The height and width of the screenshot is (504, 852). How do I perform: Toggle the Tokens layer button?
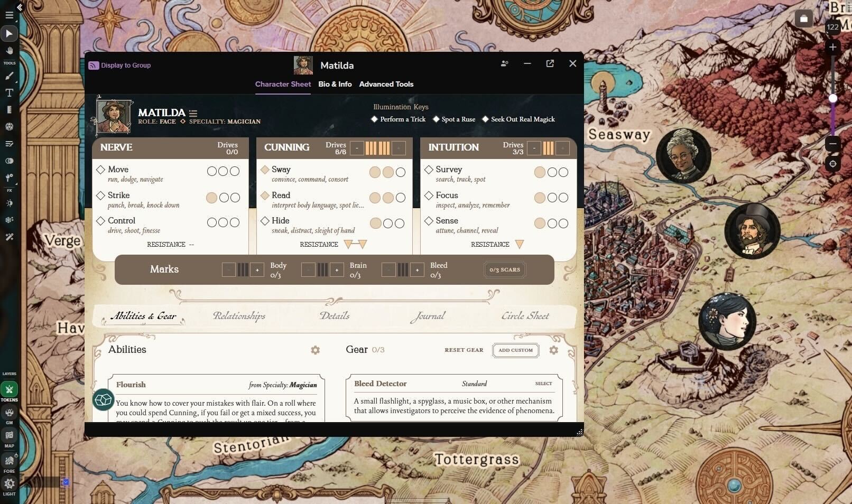[x=9, y=389]
